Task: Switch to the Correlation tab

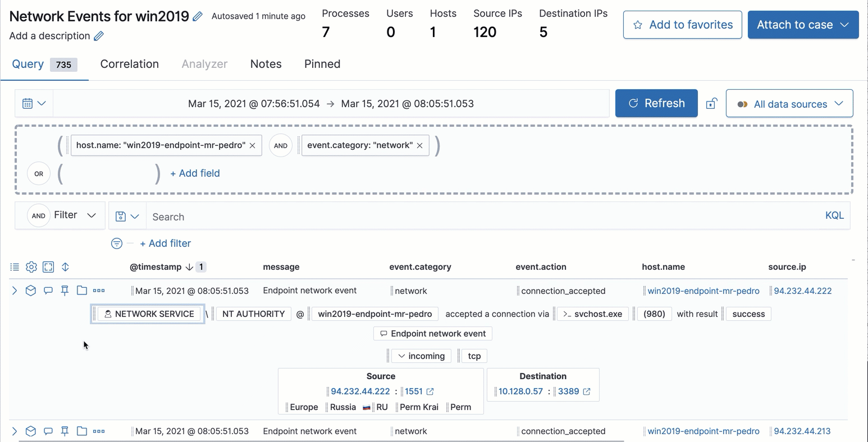Action: 129,64
